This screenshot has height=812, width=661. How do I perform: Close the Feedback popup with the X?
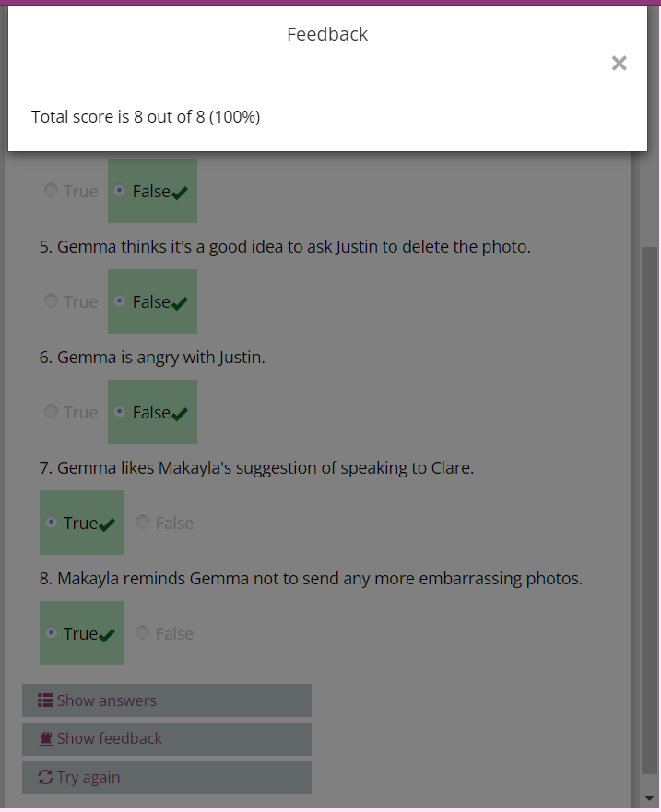pyautogui.click(x=620, y=63)
